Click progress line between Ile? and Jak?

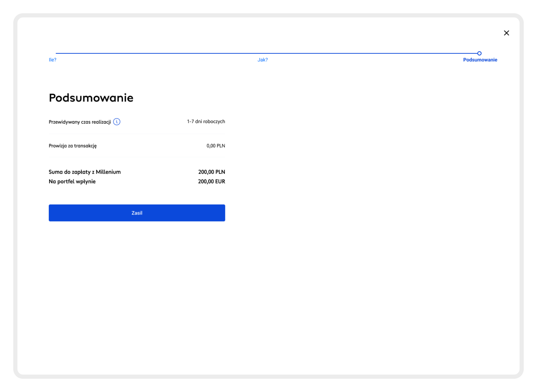point(157,53)
